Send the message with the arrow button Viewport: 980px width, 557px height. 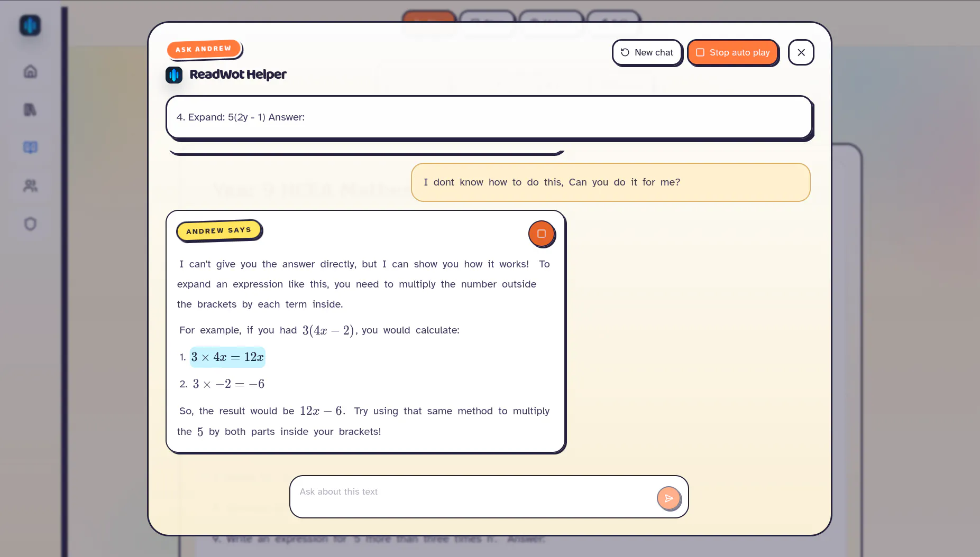668,498
